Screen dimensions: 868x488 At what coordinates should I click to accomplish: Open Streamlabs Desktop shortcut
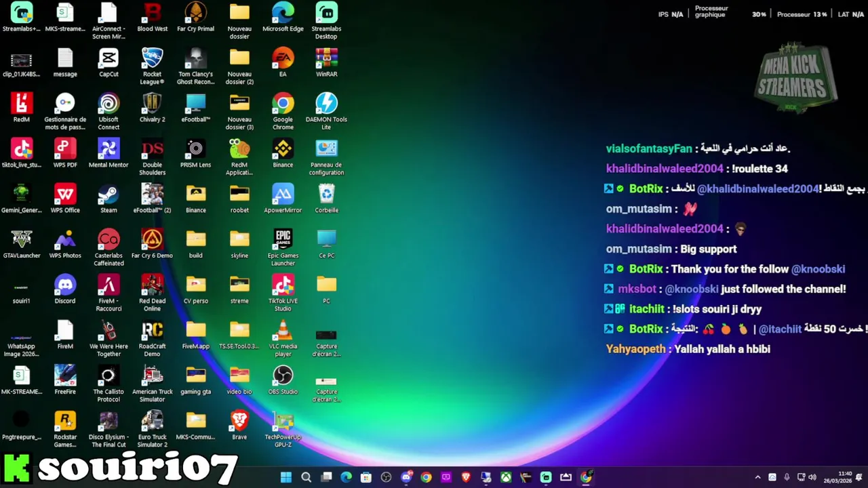point(326,21)
